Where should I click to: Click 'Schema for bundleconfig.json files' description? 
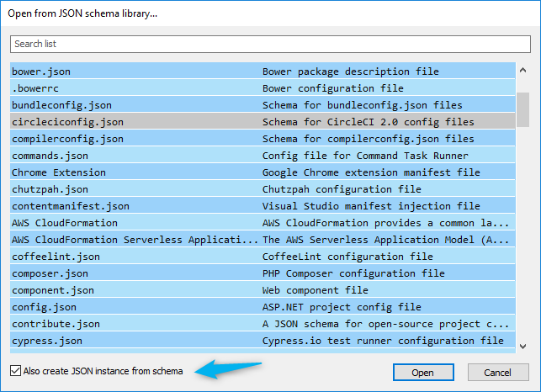click(363, 105)
